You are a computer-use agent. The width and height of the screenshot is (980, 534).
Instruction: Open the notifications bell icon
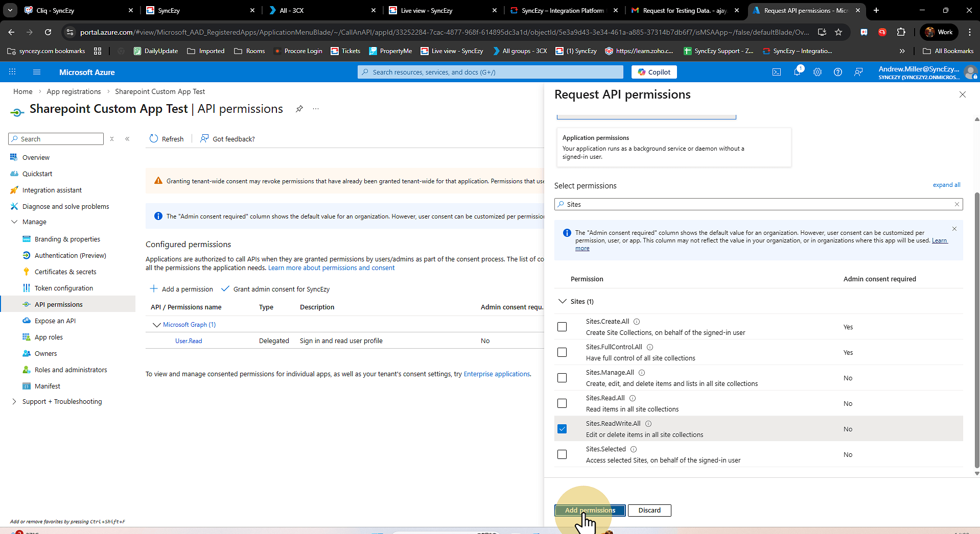[797, 72]
